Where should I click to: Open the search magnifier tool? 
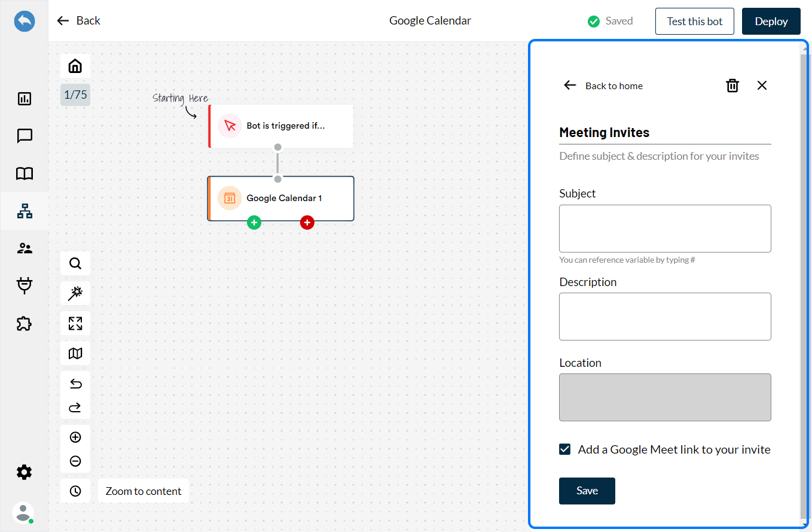pos(75,263)
